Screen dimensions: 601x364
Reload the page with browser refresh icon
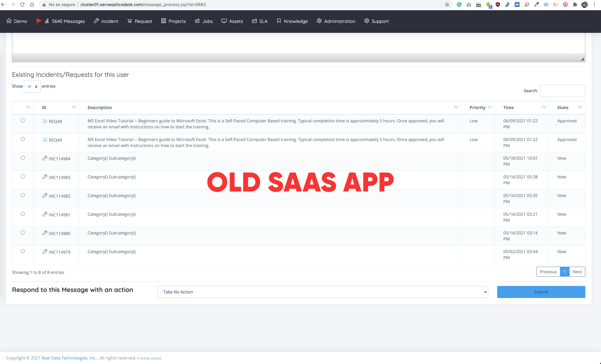(22, 5)
